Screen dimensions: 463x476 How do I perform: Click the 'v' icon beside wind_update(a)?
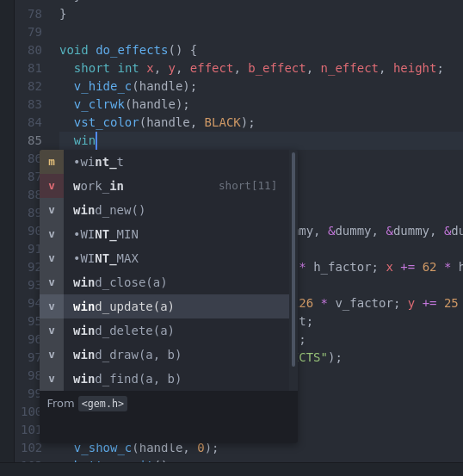[x=52, y=306]
